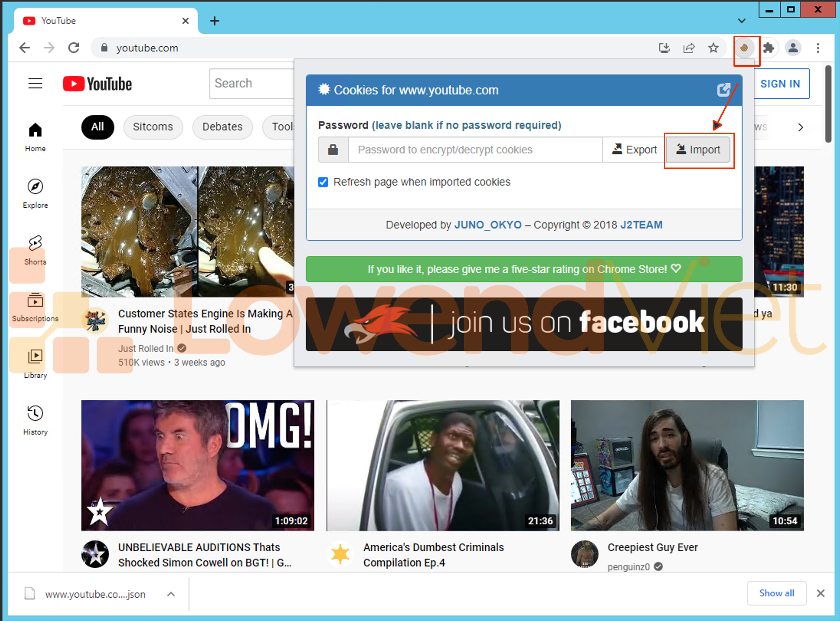This screenshot has height=621, width=840.
Task: Expand the downloaded json file options
Action: [x=171, y=594]
